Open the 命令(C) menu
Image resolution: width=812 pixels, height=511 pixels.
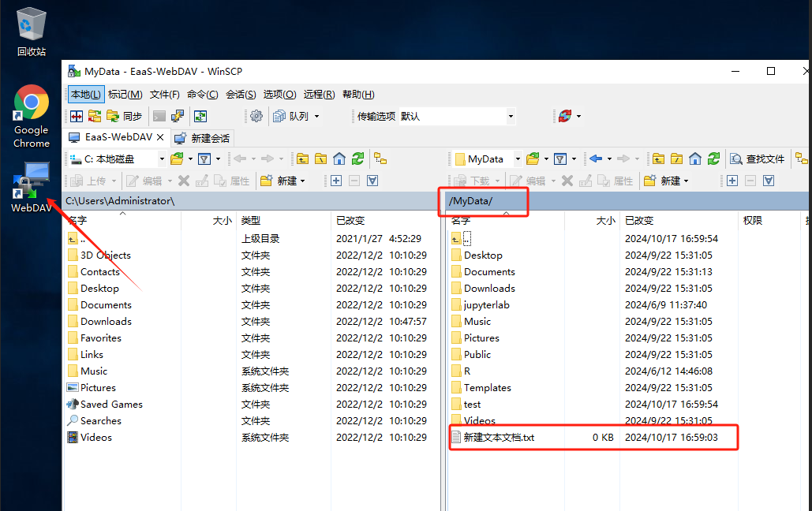[x=203, y=94]
